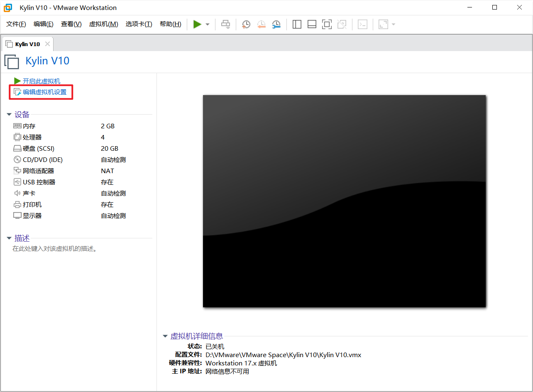This screenshot has width=533, height=392.
Task: Open the 虚拟机(M) menu
Action: pos(103,24)
